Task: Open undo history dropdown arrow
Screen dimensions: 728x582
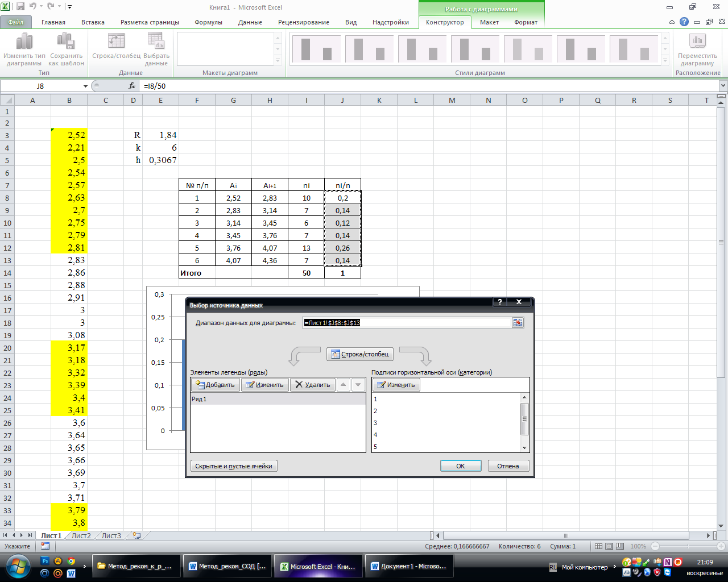Action: point(41,7)
